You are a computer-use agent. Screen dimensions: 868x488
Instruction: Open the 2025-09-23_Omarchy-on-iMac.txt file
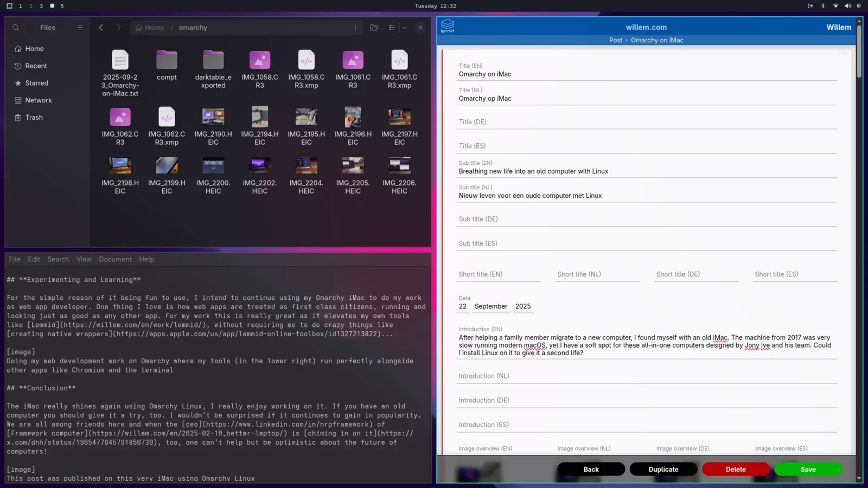pos(120,73)
